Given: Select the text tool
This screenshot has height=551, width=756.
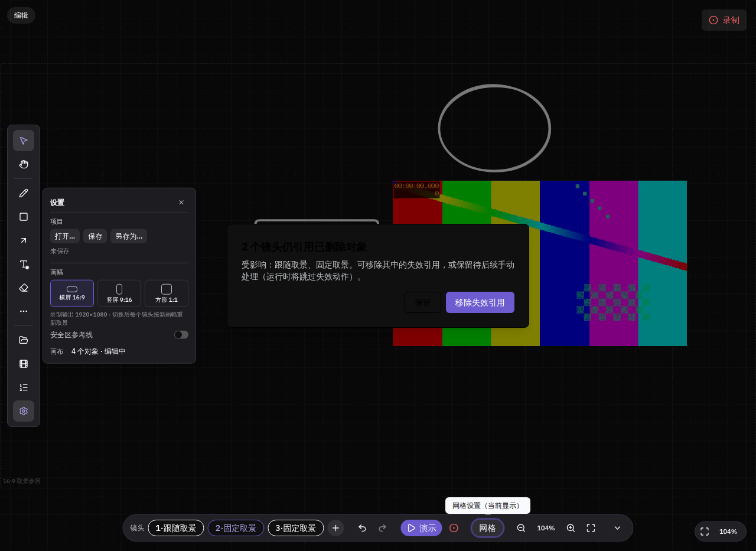Looking at the screenshot, I should click(x=24, y=264).
